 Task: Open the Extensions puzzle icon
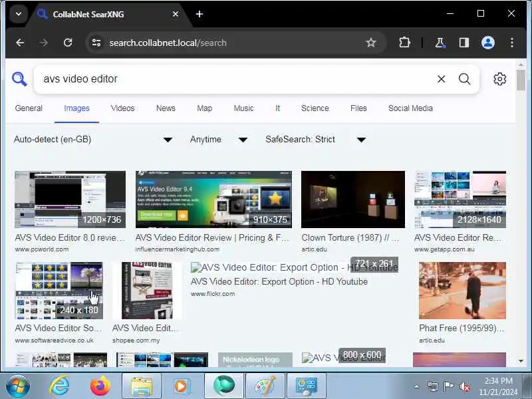point(404,43)
